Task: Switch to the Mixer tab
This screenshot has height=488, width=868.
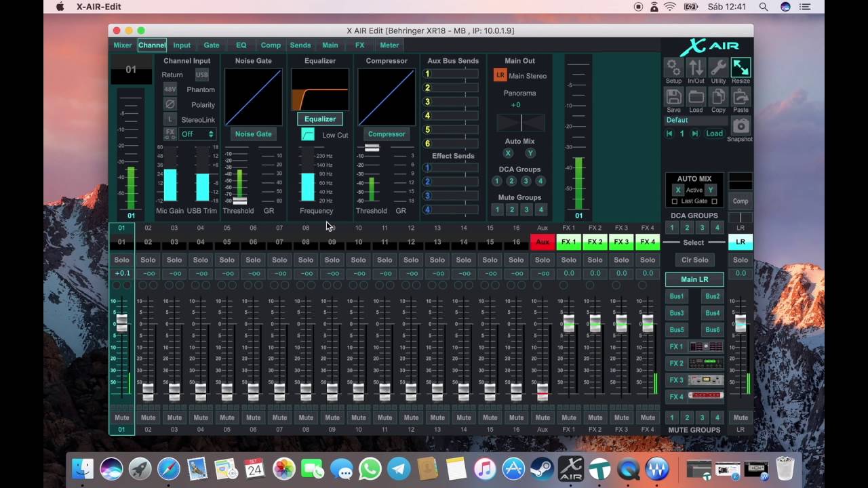Action: [123, 45]
